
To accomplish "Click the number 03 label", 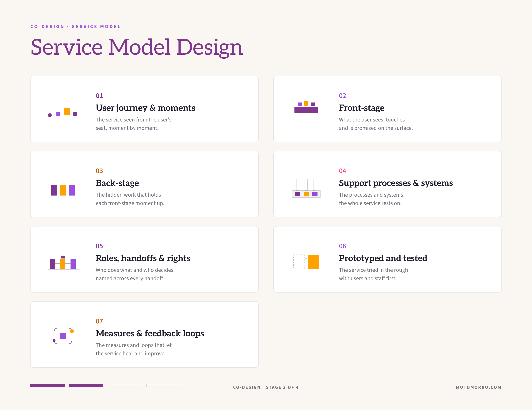I will 99,171.
